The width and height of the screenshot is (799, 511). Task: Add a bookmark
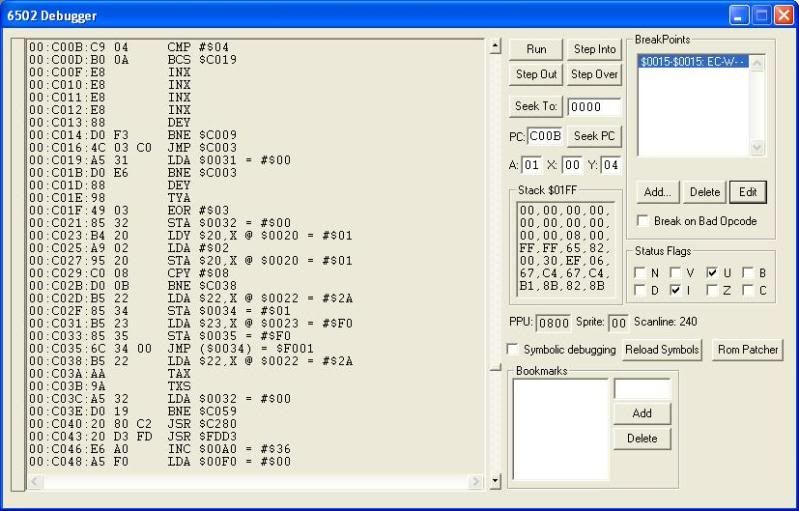(642, 413)
